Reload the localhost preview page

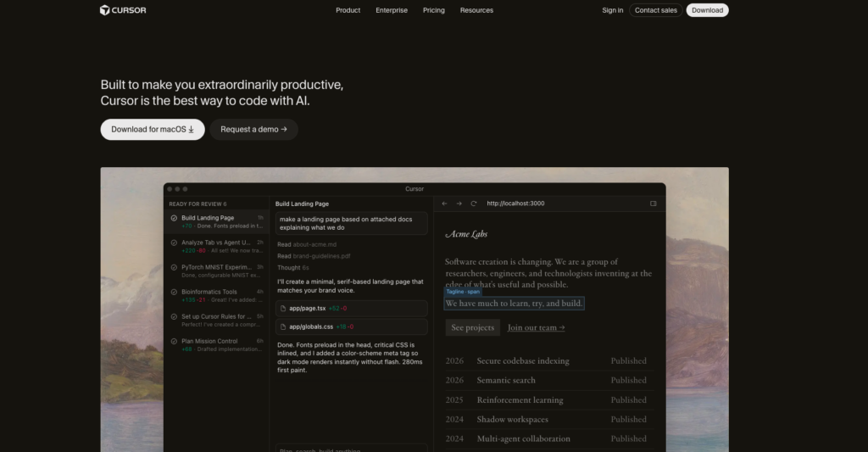[474, 204]
